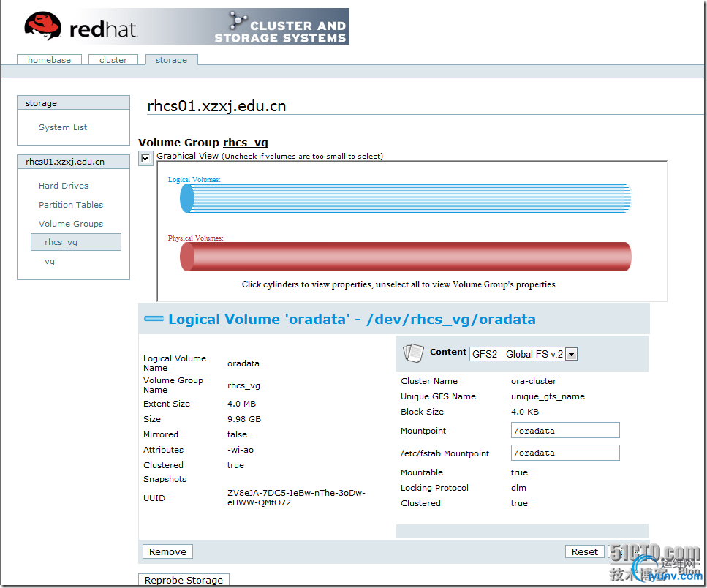Click the 'unique_gfs_name' value
This screenshot has width=707, height=588.
(548, 396)
